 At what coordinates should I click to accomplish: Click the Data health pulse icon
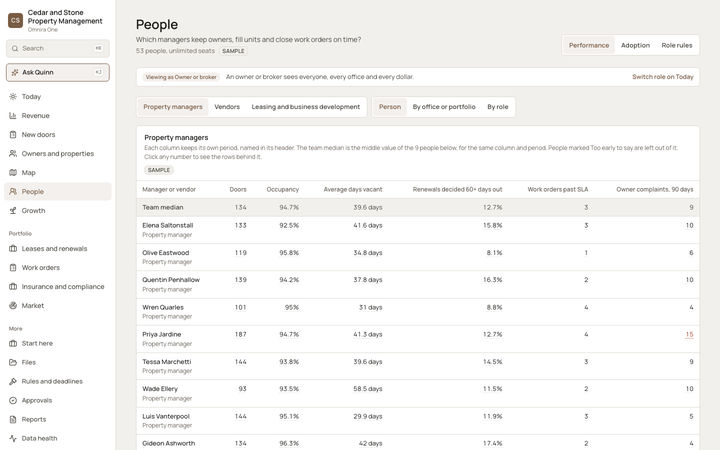tap(13, 438)
